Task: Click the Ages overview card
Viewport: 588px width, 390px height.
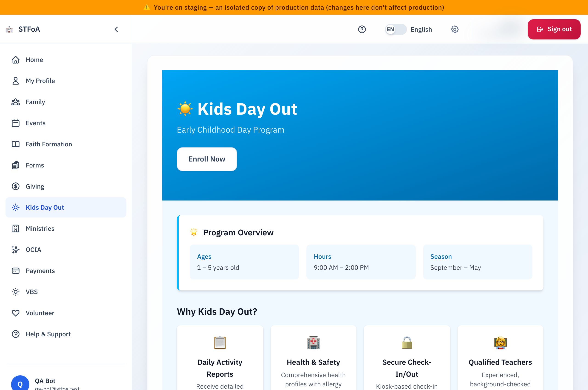Action: [x=244, y=262]
